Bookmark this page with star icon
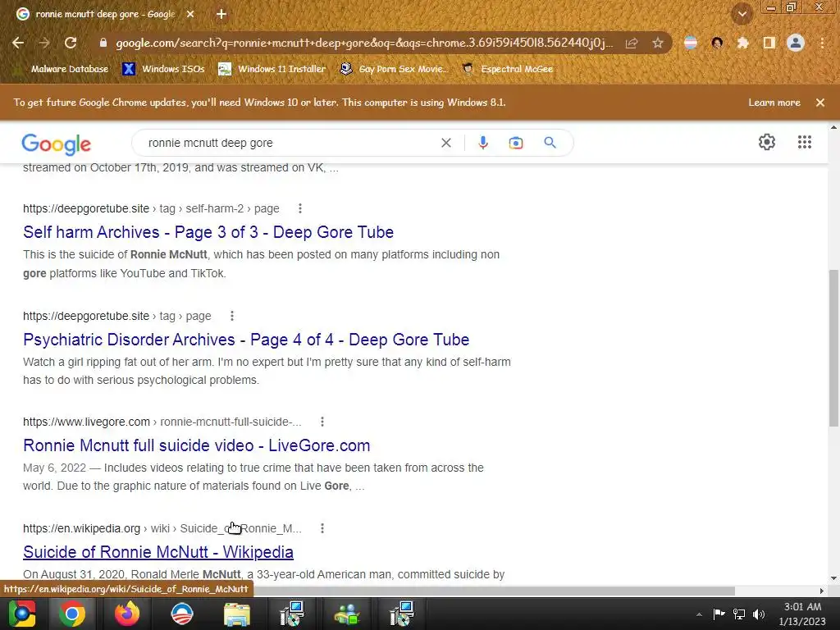The width and height of the screenshot is (840, 630). pos(658,43)
